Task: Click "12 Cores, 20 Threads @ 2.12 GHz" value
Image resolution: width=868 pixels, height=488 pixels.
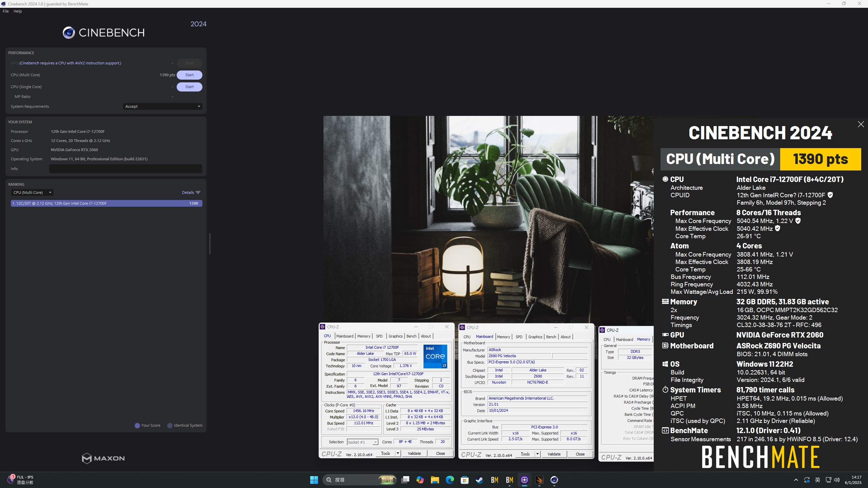Action: [80, 141]
